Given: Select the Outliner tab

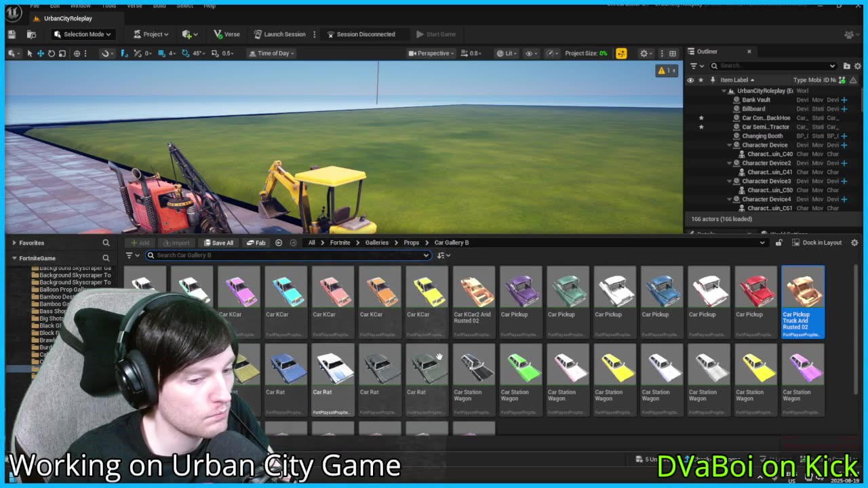Looking at the screenshot, I should pos(707,52).
